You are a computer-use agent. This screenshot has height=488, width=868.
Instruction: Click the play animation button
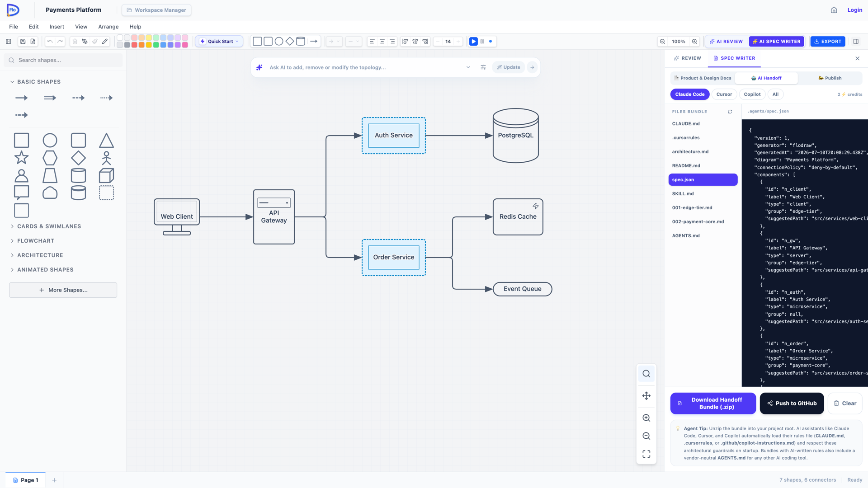473,42
